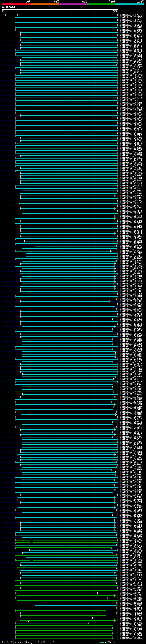Open hit UniRef100_C4Y874
This screenshot has width=146, height=644.
pyautogui.click(x=131, y=382)
